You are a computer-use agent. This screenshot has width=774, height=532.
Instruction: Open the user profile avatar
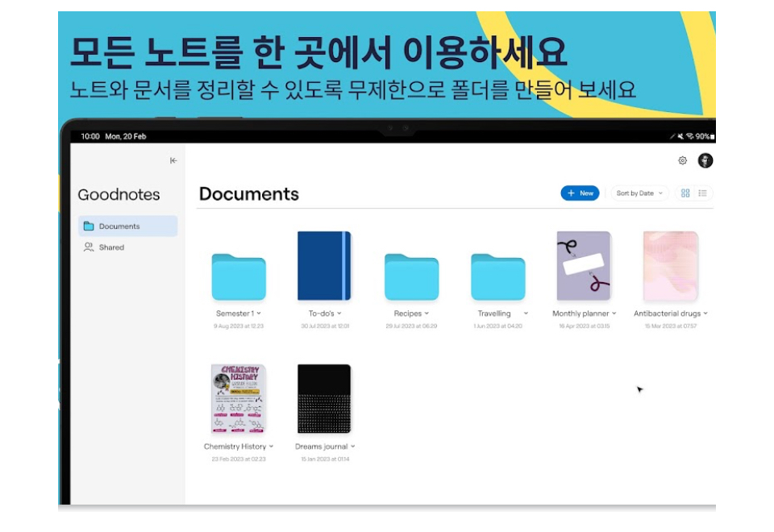(x=705, y=160)
